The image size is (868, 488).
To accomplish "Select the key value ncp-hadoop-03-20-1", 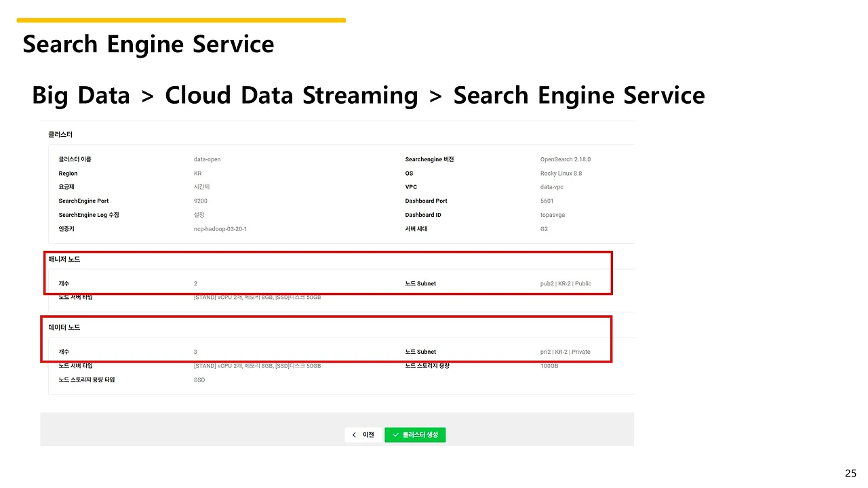I will point(220,229).
